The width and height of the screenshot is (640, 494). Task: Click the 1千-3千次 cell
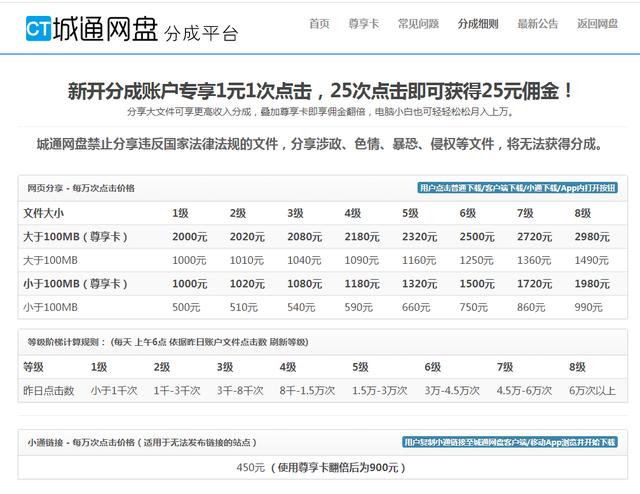tap(177, 391)
